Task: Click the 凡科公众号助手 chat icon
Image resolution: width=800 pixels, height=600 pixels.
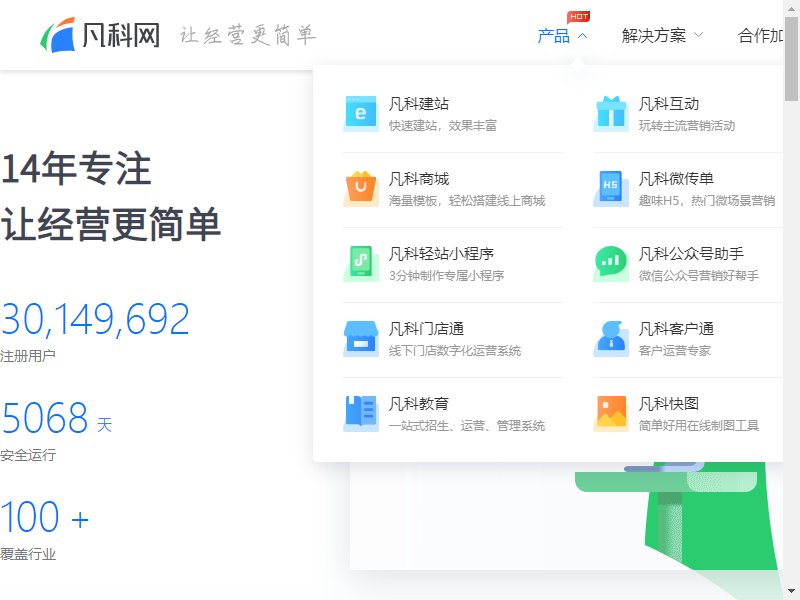Action: pos(611,263)
